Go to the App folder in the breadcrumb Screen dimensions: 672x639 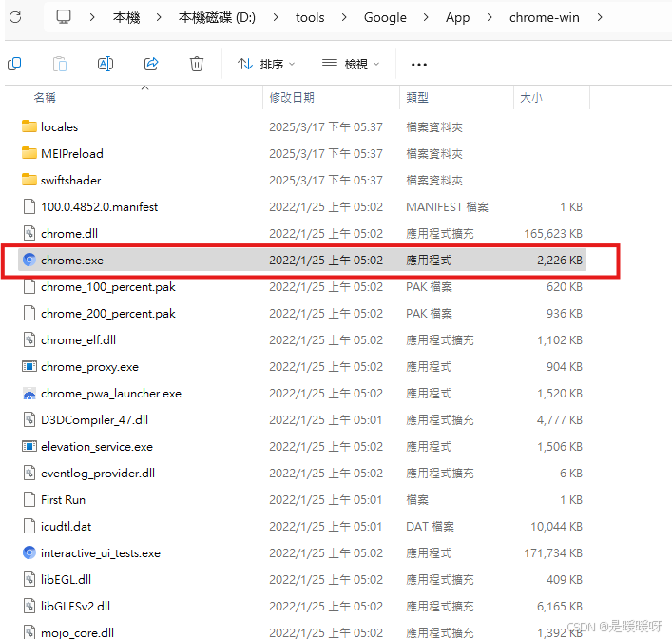click(x=457, y=17)
